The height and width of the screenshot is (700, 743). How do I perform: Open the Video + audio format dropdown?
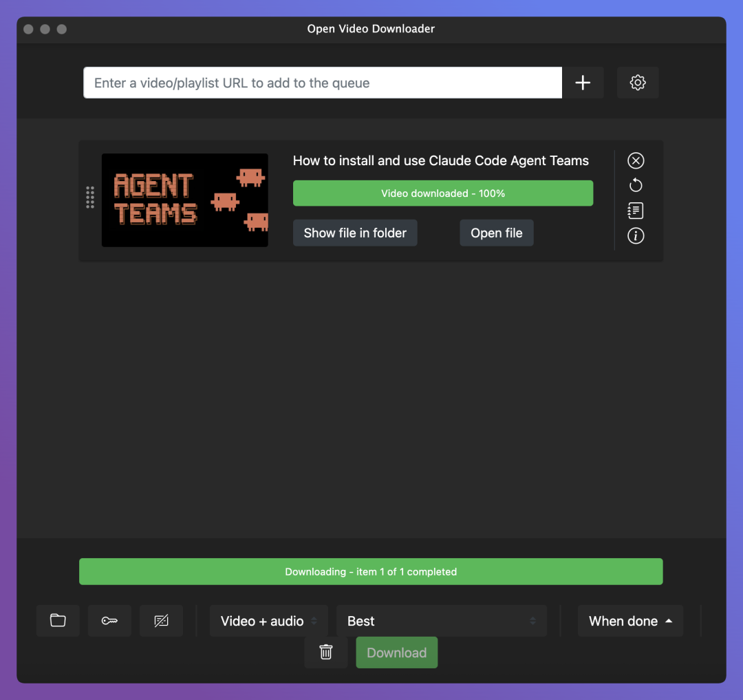(x=268, y=621)
